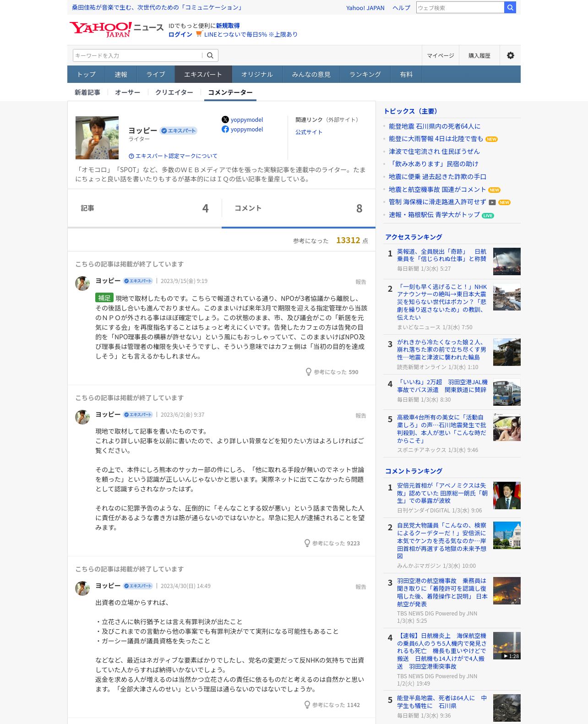Image resolution: width=588 pixels, height=724 pixels.
Task: Open access ranking 1 article thumbnail
Action: click(x=507, y=261)
